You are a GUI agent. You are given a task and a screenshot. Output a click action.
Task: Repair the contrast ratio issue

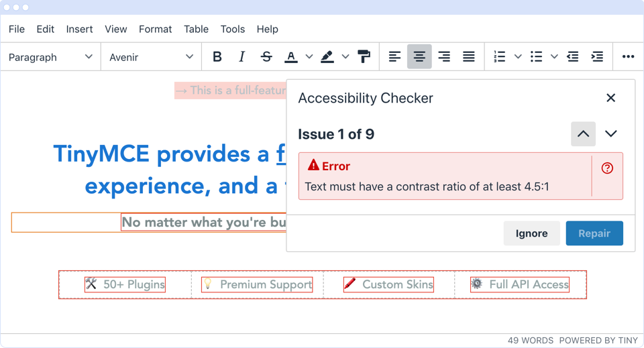pos(594,233)
